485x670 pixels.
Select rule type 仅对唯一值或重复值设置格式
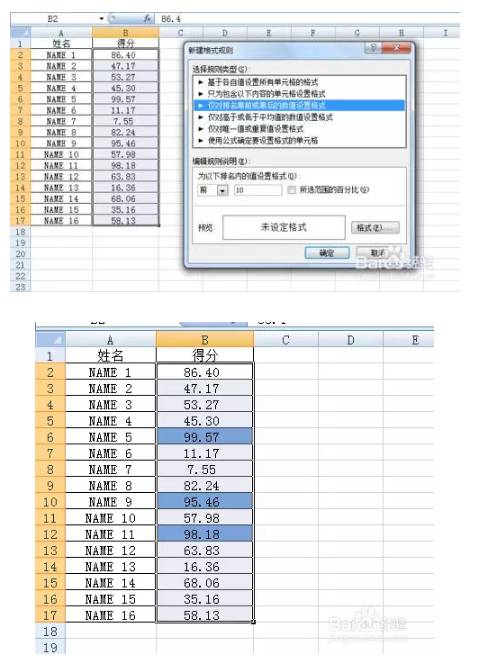299,129
